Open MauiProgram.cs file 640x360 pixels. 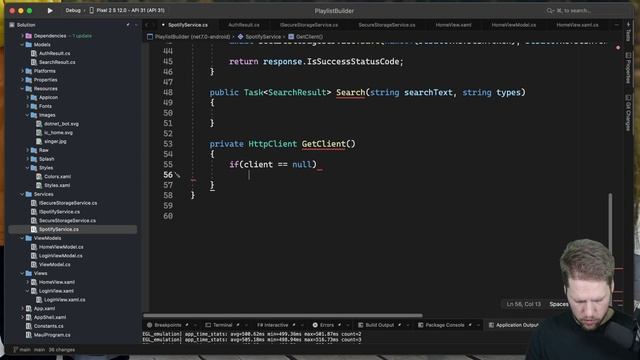click(52, 335)
